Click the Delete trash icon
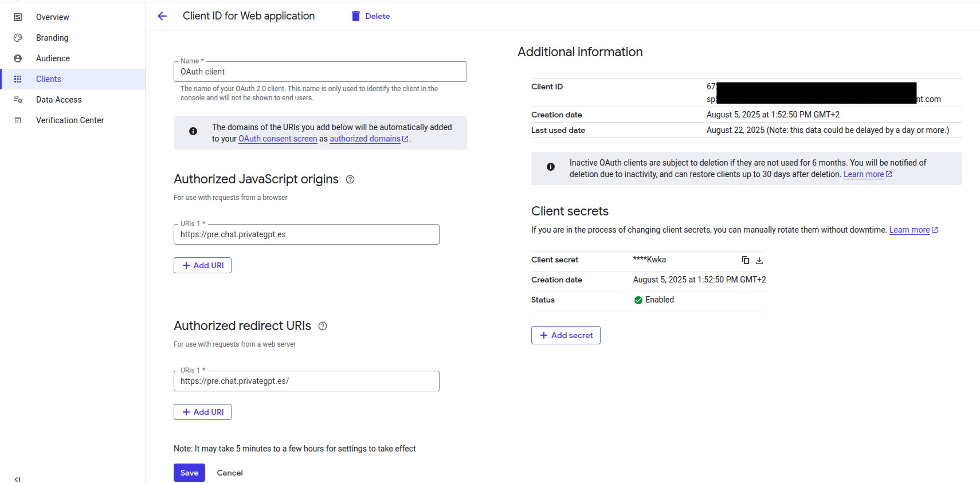Screen dimensions: 980x483 point(356,16)
